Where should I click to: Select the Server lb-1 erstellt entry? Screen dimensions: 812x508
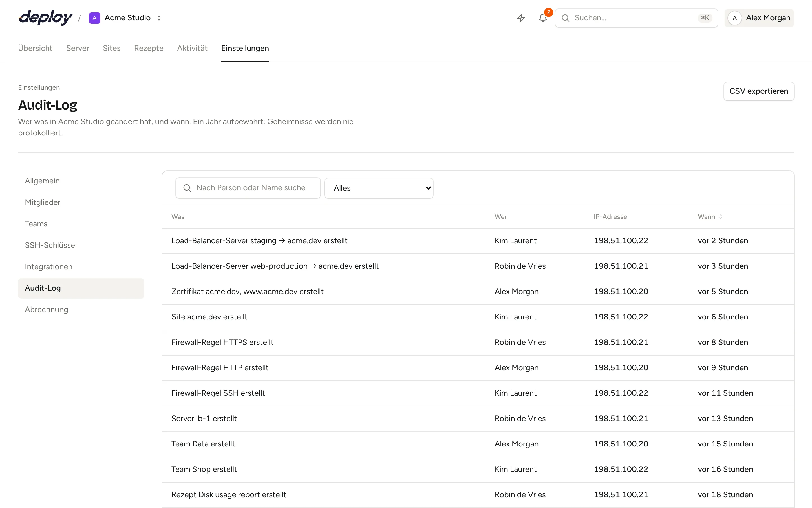pos(478,419)
